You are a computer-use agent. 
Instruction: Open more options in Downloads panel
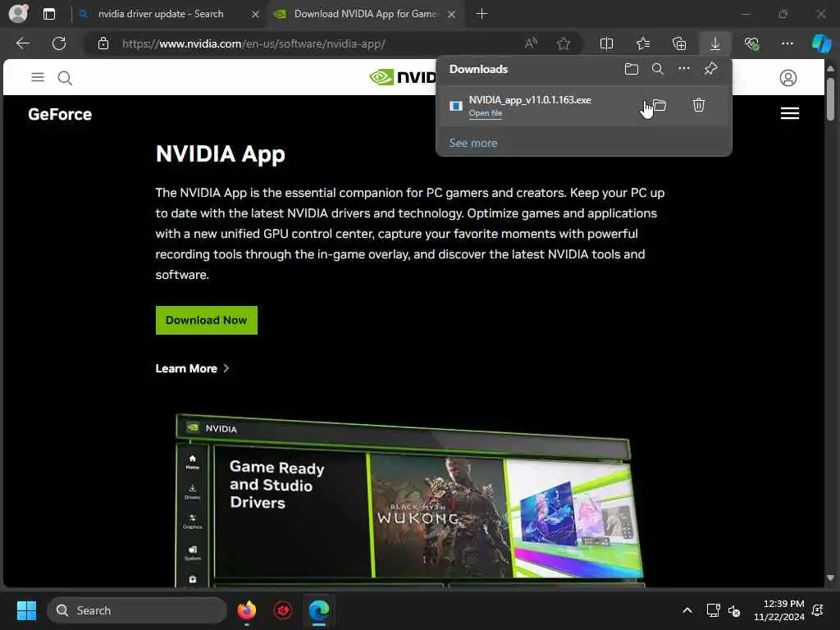pos(683,69)
